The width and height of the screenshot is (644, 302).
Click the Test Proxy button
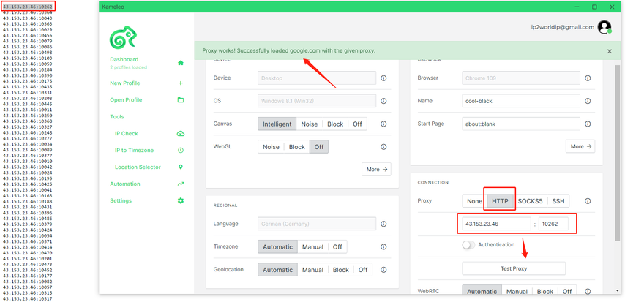(x=513, y=268)
